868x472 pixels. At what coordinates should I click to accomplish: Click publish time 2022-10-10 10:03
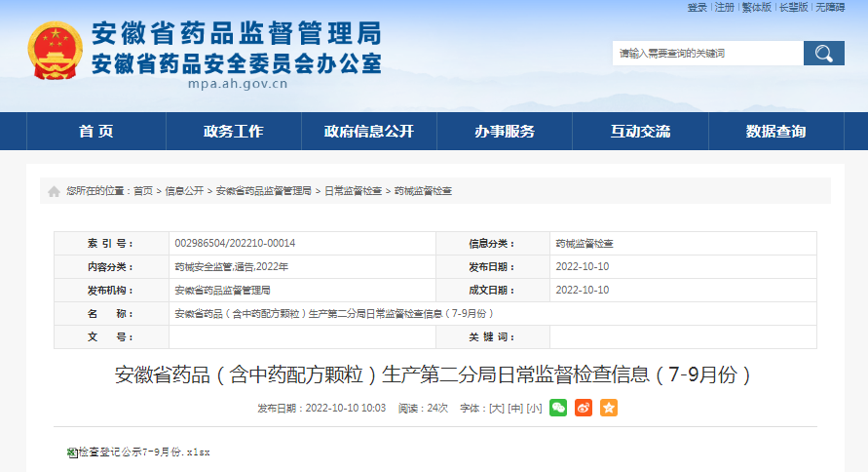346,409
